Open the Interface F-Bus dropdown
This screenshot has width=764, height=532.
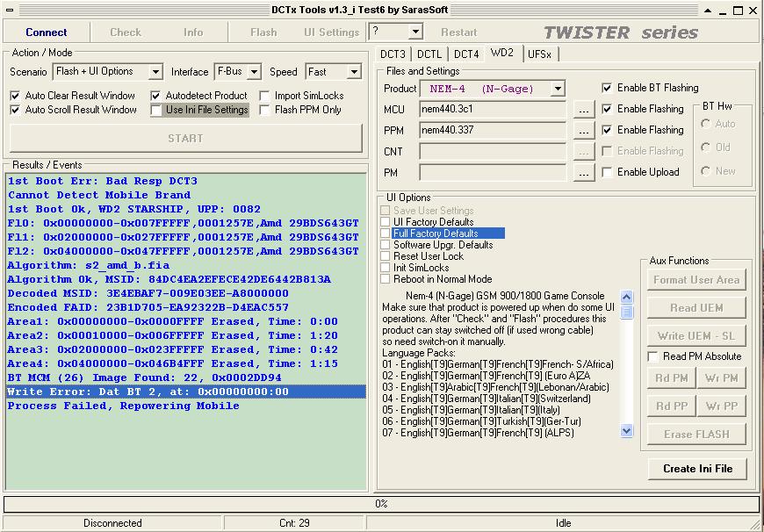pyautogui.click(x=255, y=72)
